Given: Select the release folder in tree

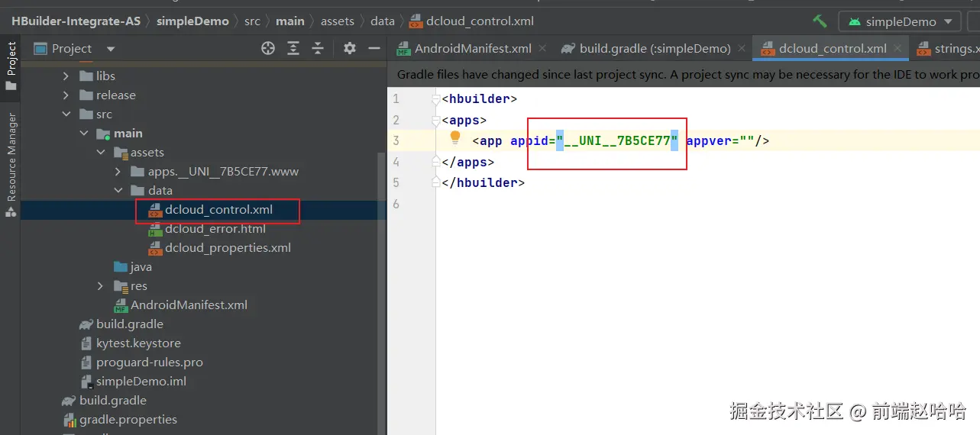Looking at the screenshot, I should point(115,95).
